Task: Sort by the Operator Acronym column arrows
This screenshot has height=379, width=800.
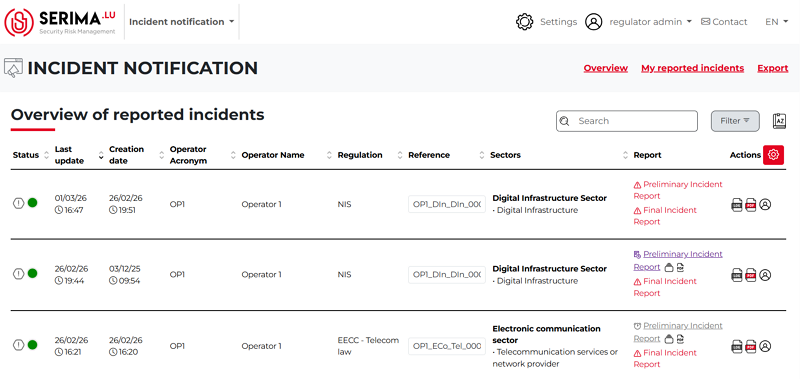Action: tap(234, 155)
